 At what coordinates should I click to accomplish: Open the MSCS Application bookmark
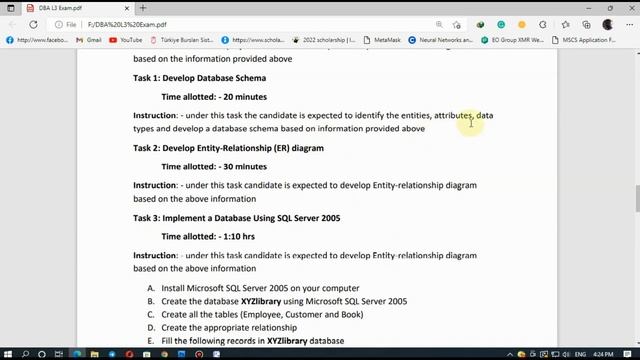(x=584, y=40)
